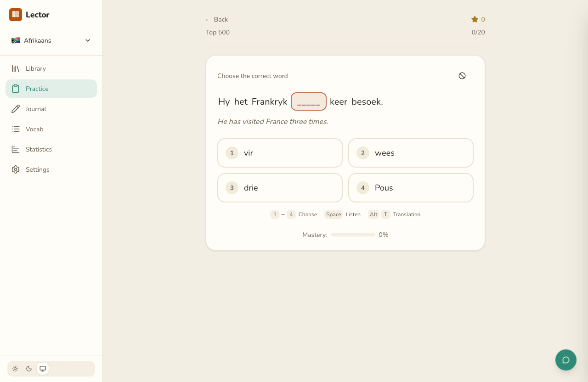Choose answer option 'drie'
588x382 pixels.
point(280,188)
